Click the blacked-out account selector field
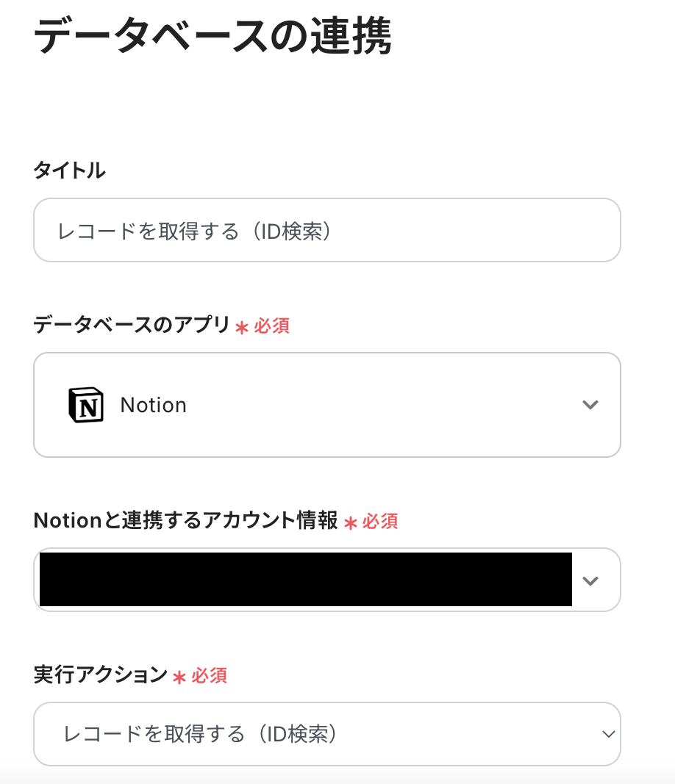Viewport: 675px width, 784px height. (x=305, y=580)
